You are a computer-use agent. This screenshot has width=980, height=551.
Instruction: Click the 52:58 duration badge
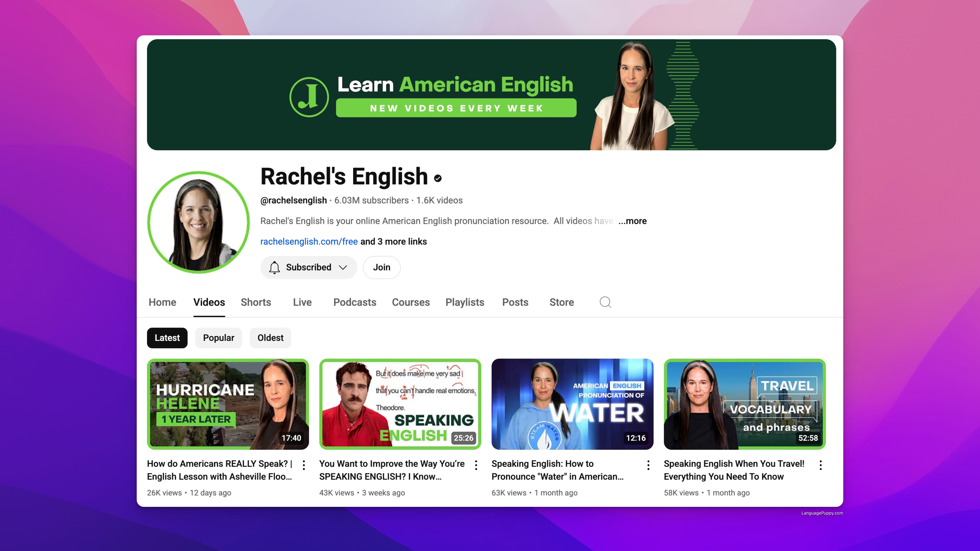[808, 438]
